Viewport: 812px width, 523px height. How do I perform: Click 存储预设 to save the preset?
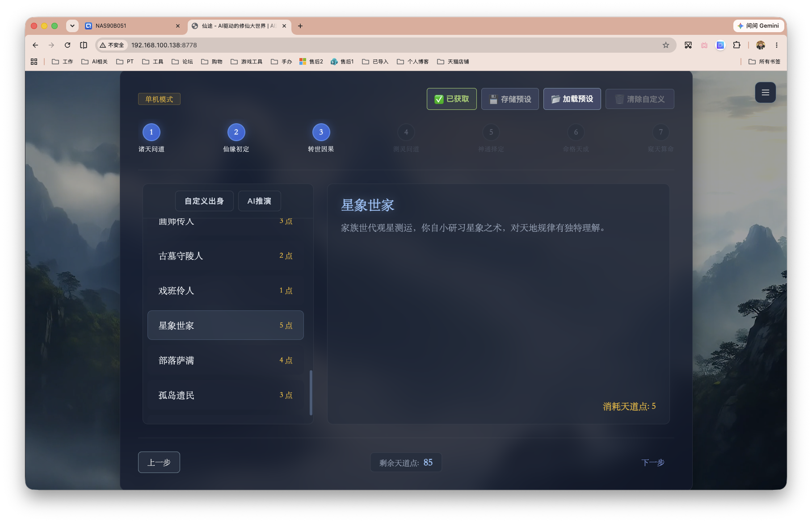[510, 99]
